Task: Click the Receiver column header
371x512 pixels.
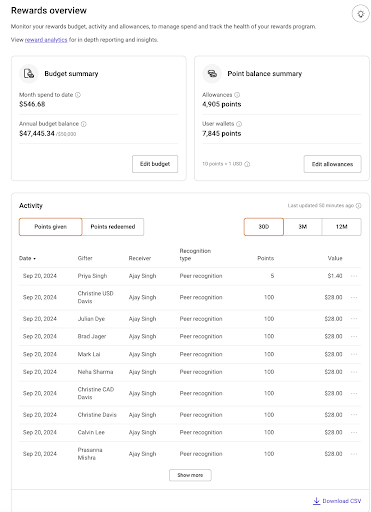Action: (x=140, y=258)
